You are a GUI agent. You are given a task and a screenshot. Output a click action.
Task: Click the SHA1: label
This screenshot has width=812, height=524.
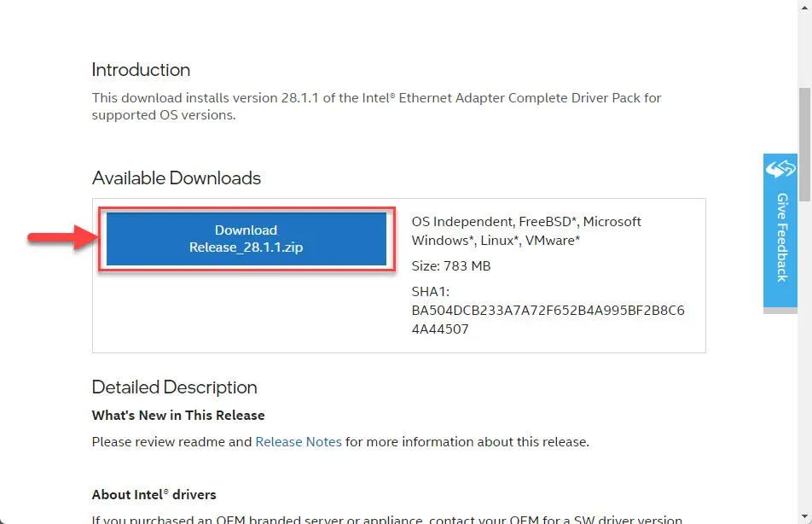point(431,291)
